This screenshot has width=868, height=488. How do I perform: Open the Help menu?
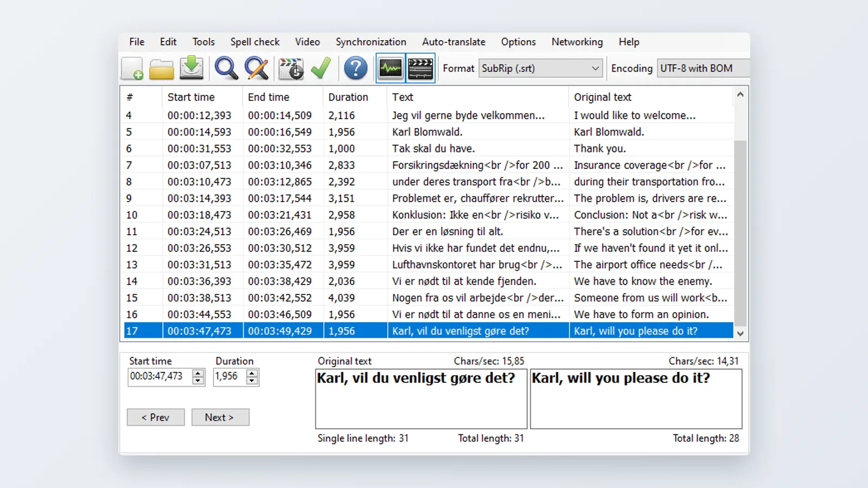(x=629, y=42)
